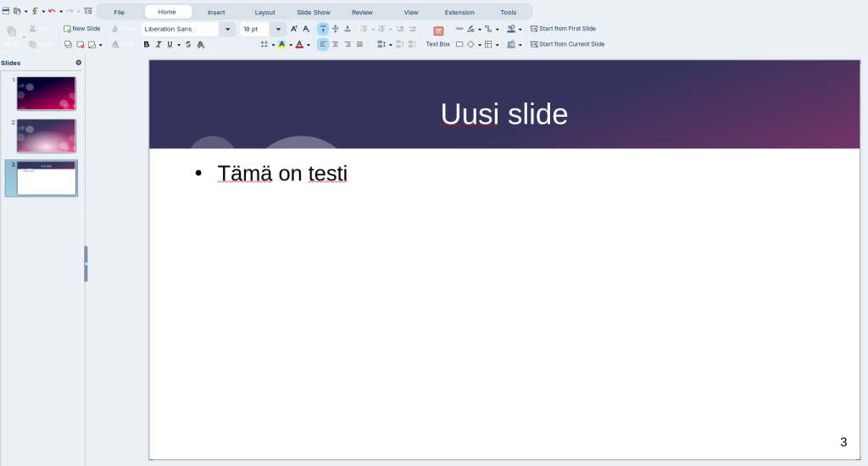Screen dimensions: 868x466
Task: Click the Paste clipboard icon
Action: 11,31
